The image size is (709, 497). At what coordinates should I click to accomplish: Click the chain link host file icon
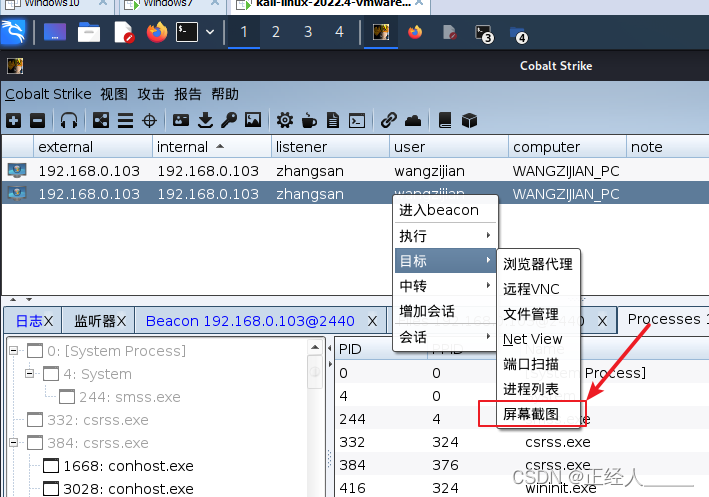click(389, 120)
